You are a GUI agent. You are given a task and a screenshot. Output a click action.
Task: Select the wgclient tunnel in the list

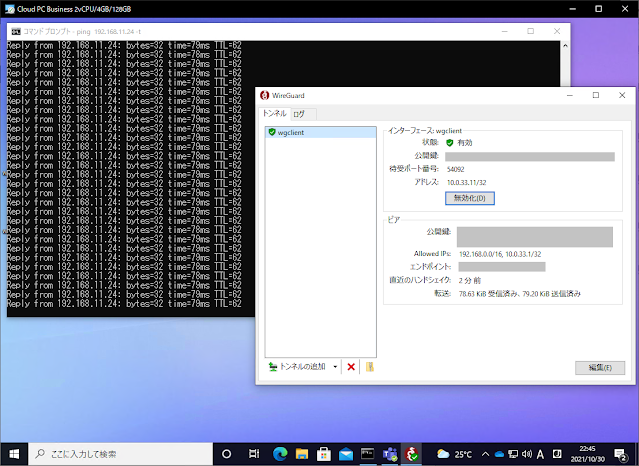(320, 133)
